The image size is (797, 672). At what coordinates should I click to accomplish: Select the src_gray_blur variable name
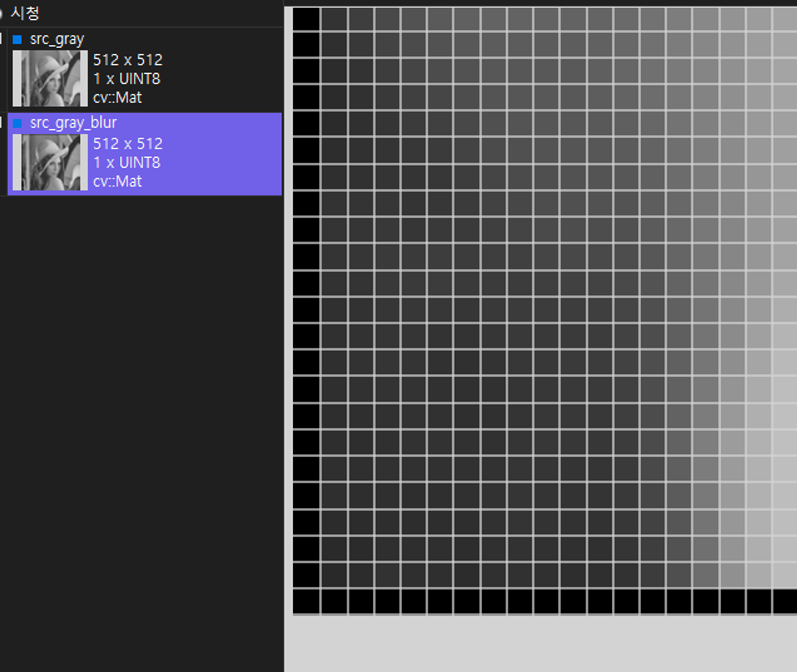click(73, 123)
